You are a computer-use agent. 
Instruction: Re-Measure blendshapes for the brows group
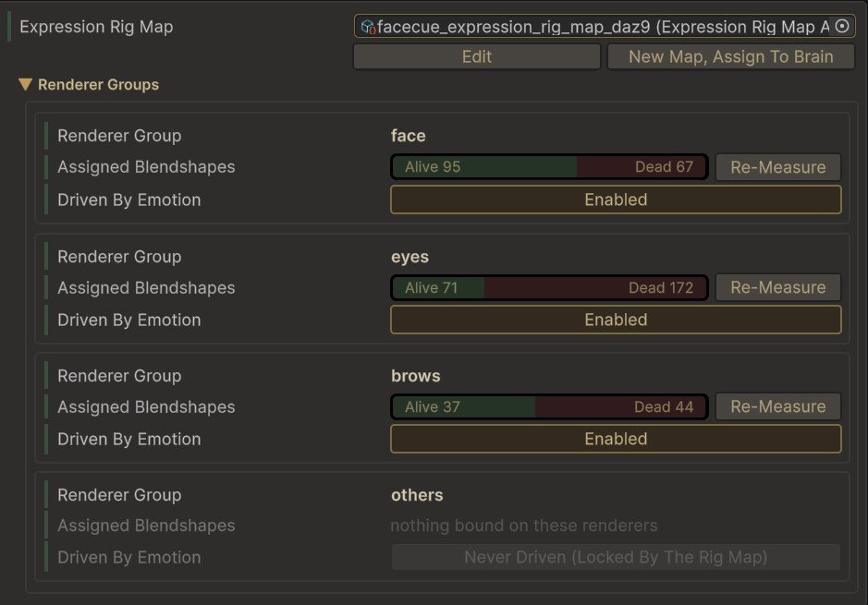click(x=777, y=406)
